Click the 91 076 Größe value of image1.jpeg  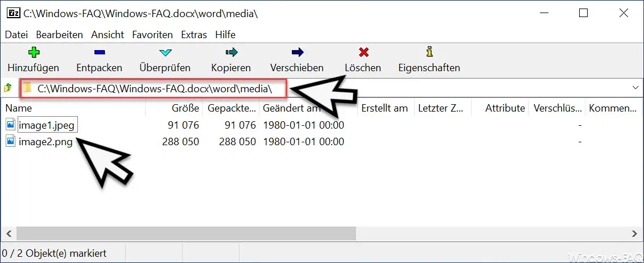pyautogui.click(x=183, y=125)
